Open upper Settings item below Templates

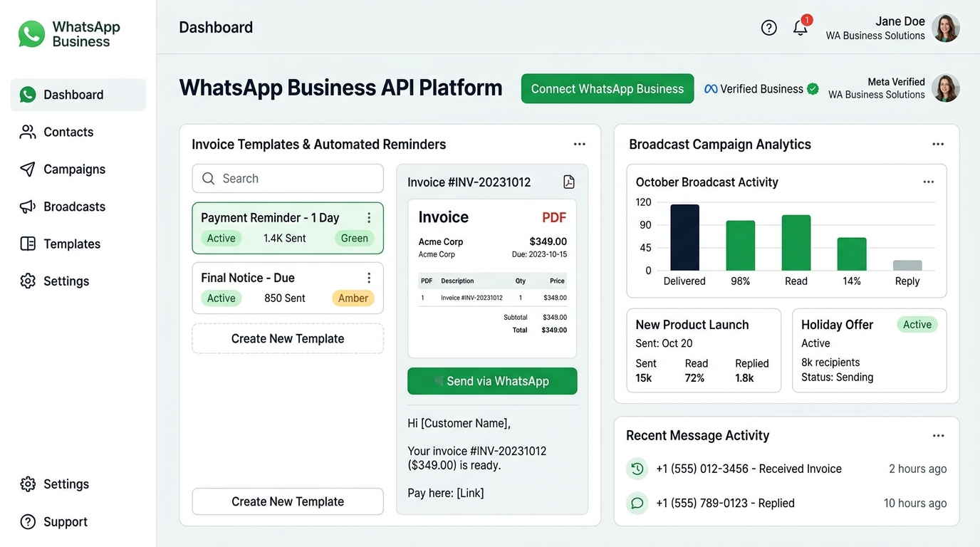(x=78, y=281)
